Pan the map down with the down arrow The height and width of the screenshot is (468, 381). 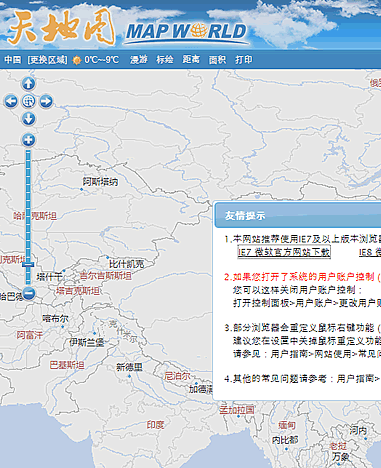28,119
